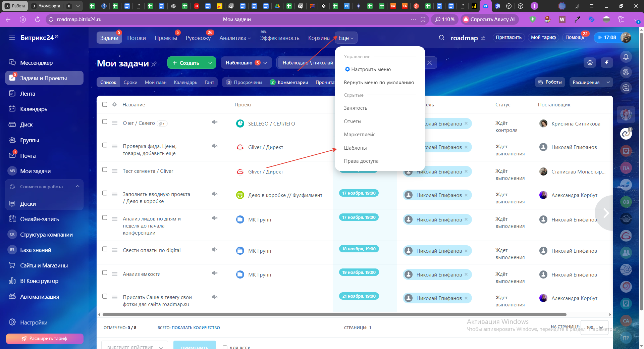Click the green Создать button
Viewport: 644px width, 349px height.
(186, 63)
